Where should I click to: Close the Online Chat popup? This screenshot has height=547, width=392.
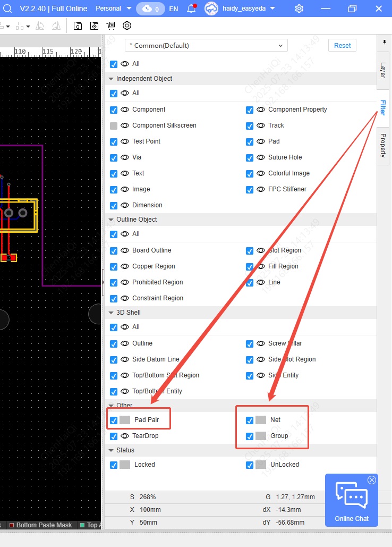371,480
